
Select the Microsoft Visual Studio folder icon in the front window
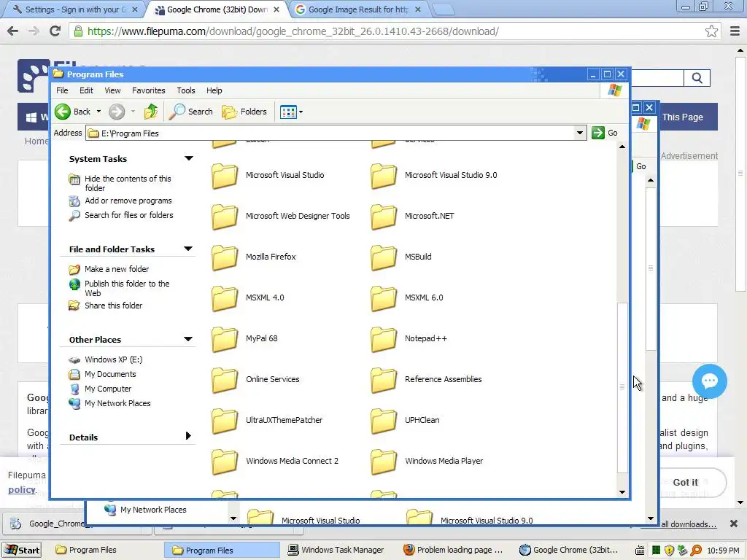pyautogui.click(x=225, y=176)
